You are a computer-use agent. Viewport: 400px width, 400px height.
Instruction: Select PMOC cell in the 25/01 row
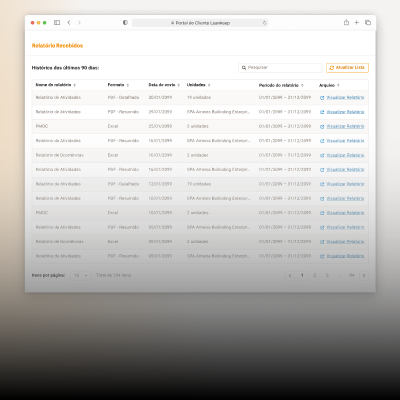coord(42,126)
